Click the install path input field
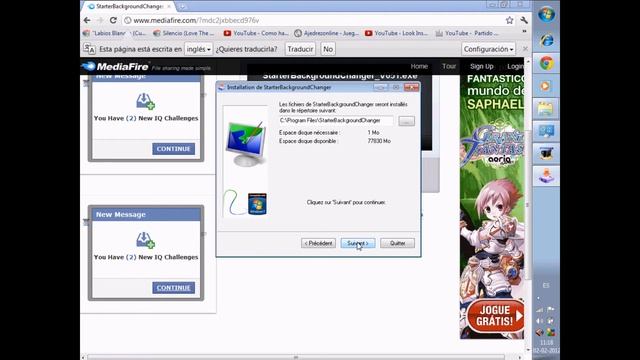 click(x=336, y=120)
